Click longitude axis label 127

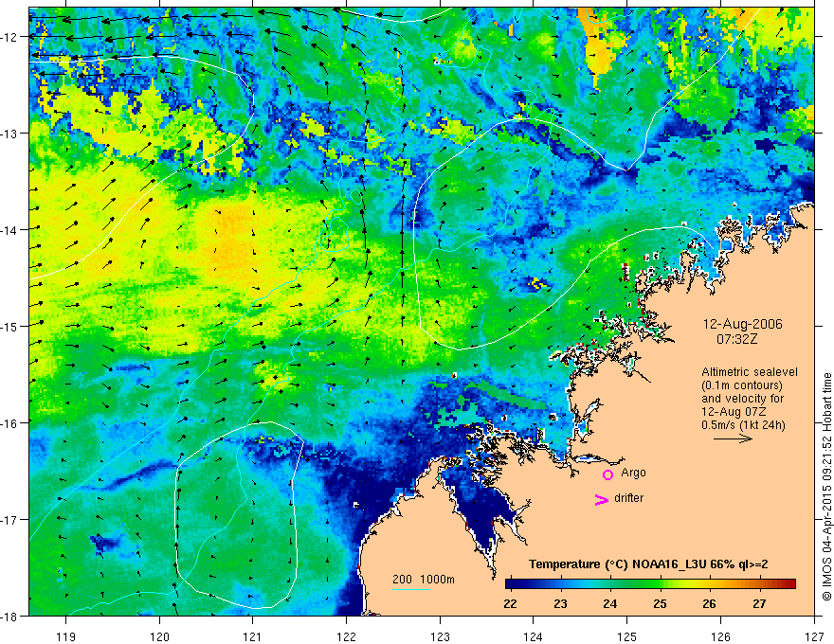tap(814, 636)
